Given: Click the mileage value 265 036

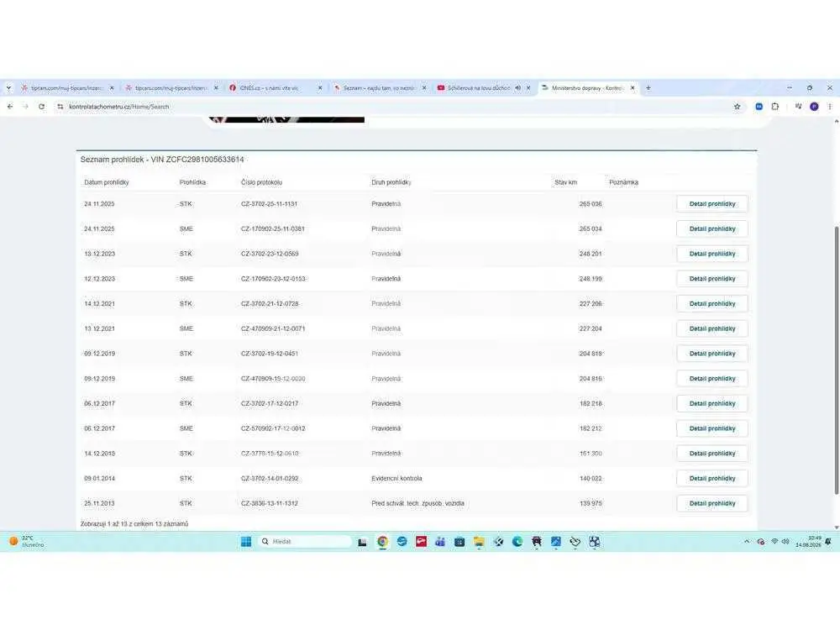Looking at the screenshot, I should [591, 204].
